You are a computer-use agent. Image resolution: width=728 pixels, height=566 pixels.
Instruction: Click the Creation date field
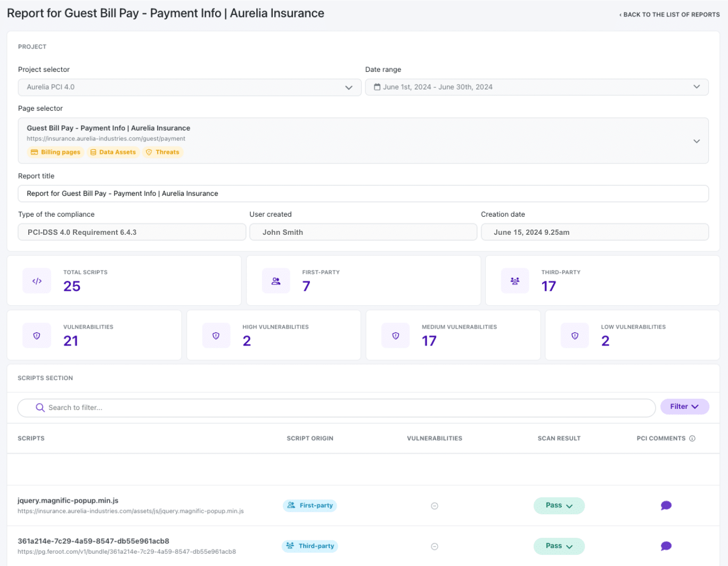595,232
